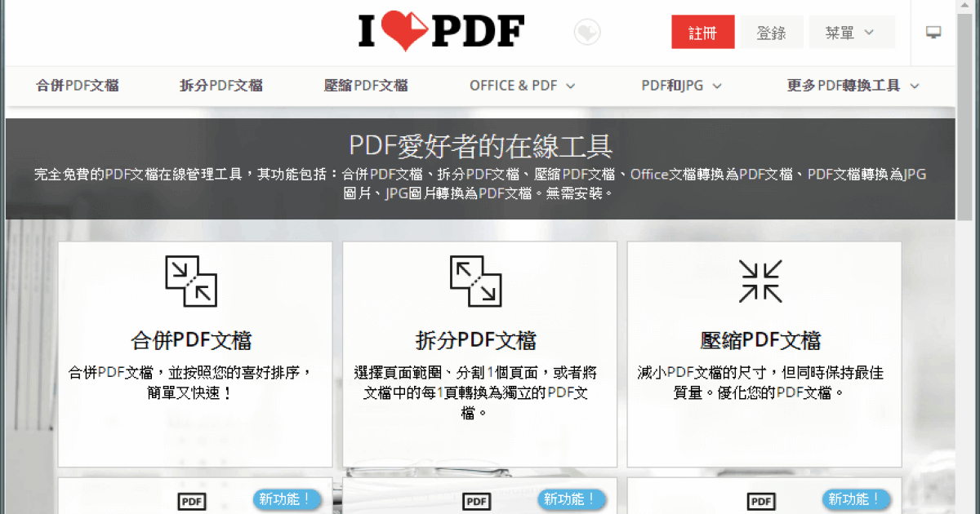This screenshot has height=514, width=980.
Task: Click the faded heart icon beside logo
Action: (587, 33)
